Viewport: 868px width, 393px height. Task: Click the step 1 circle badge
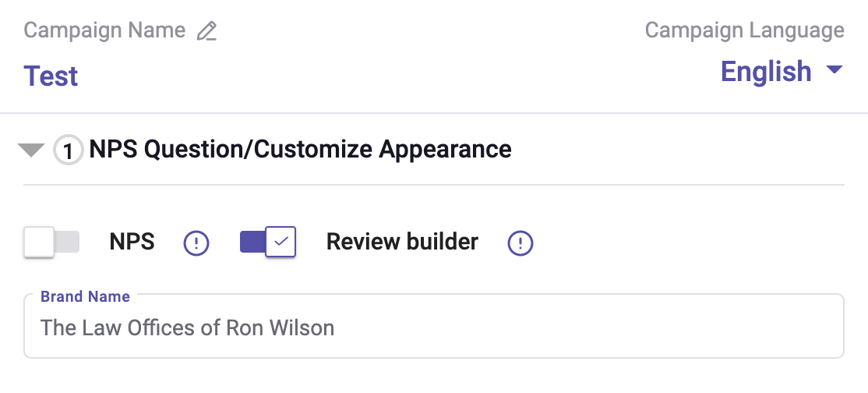coord(69,150)
